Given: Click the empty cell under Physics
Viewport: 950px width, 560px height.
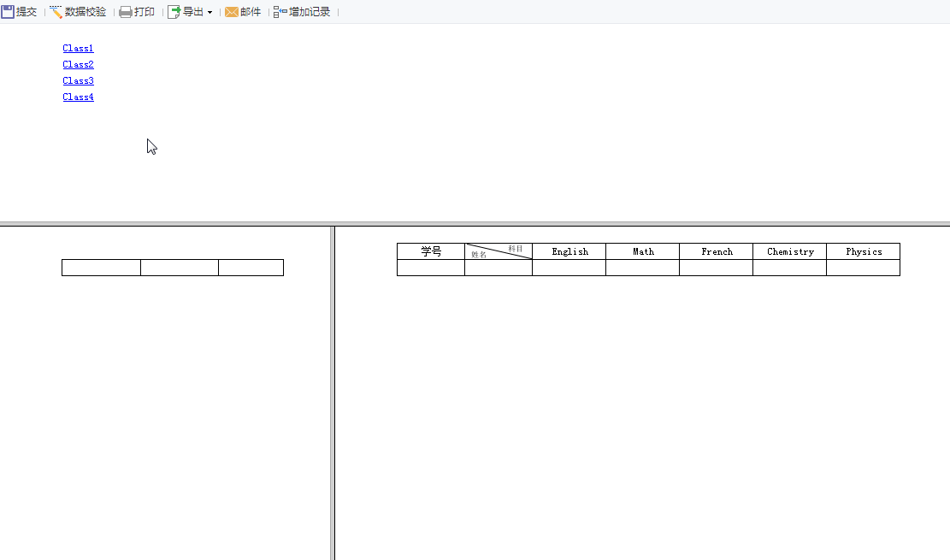Looking at the screenshot, I should pos(864,268).
